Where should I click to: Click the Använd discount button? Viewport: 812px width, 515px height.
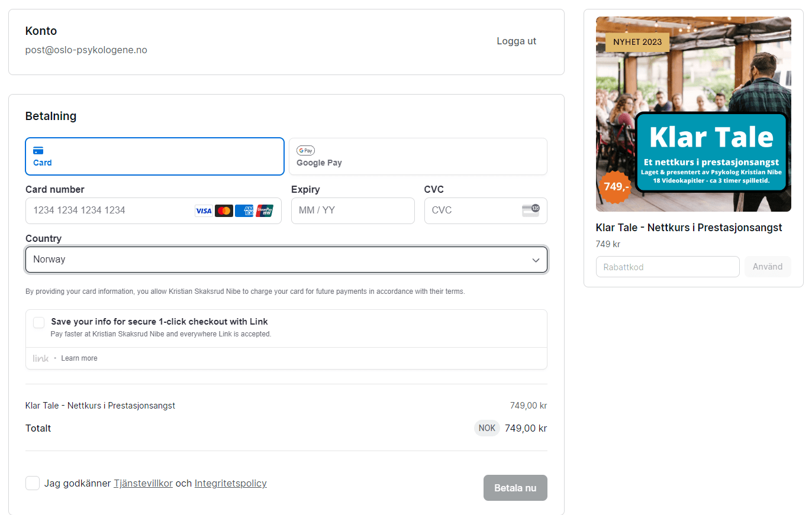(768, 267)
